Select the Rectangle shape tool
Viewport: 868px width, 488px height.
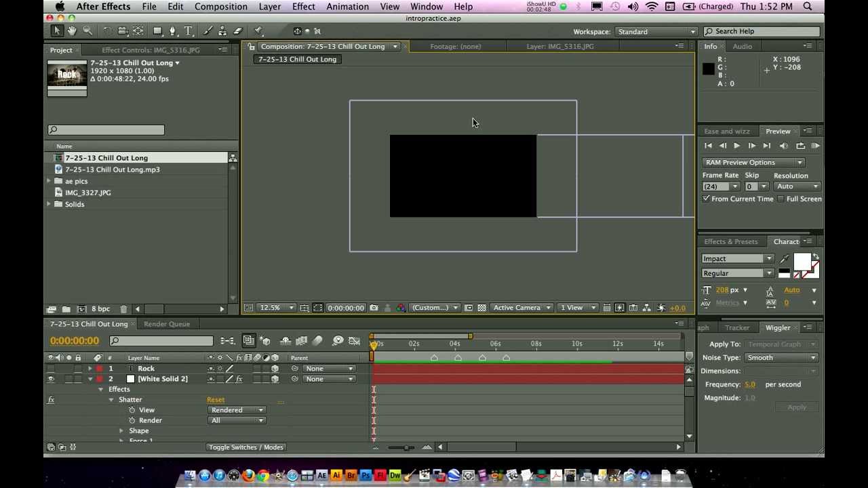coord(157,31)
